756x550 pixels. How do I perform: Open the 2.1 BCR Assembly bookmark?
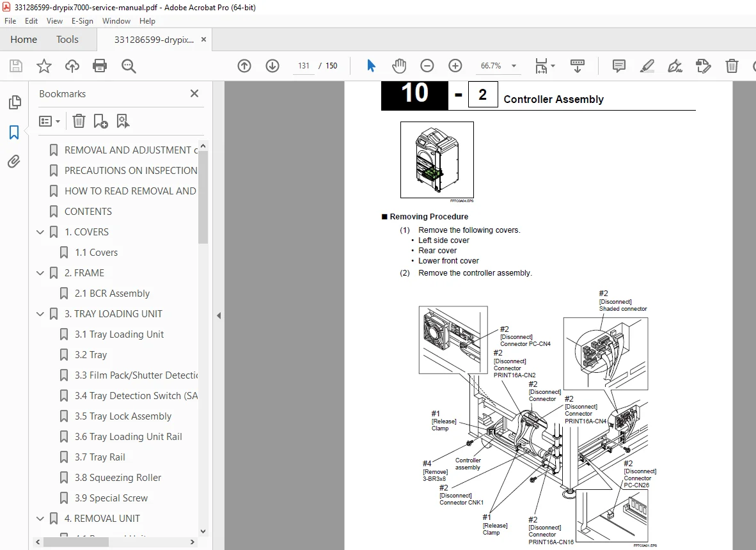(112, 294)
